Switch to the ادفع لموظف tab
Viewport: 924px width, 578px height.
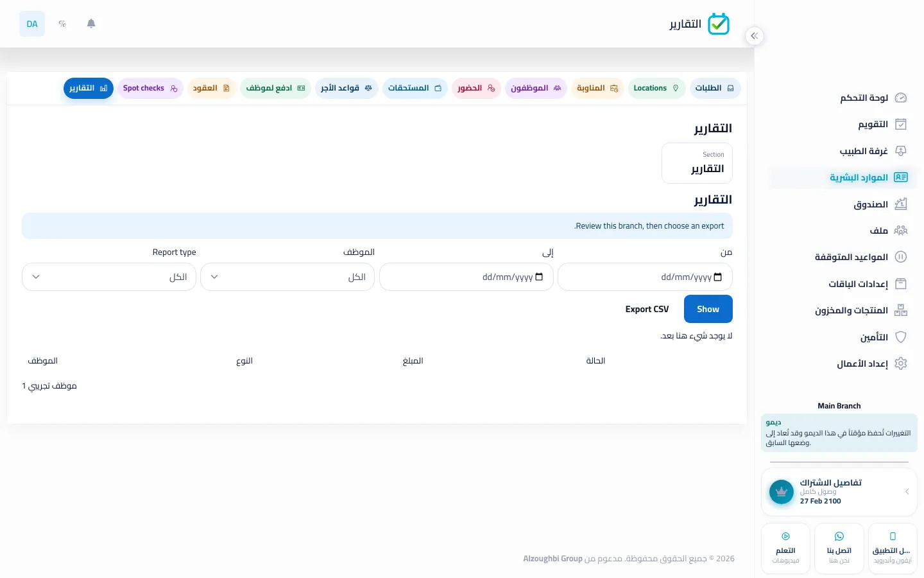coord(275,88)
